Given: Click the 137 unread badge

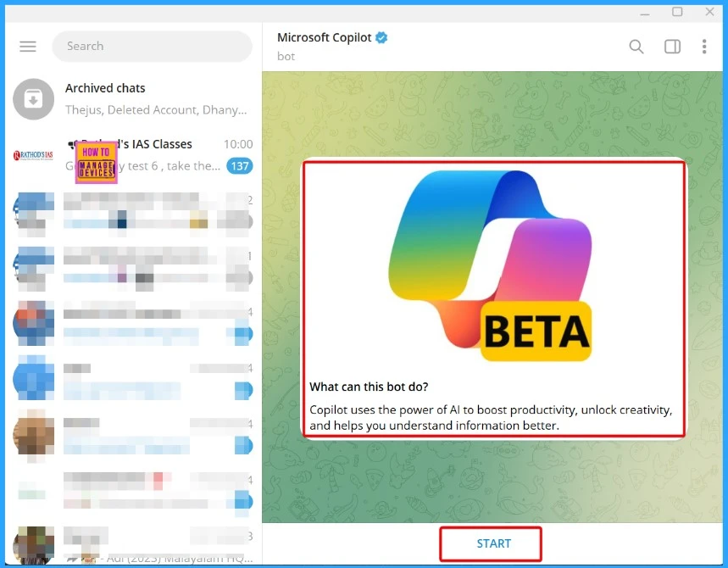Looking at the screenshot, I should pyautogui.click(x=240, y=166).
